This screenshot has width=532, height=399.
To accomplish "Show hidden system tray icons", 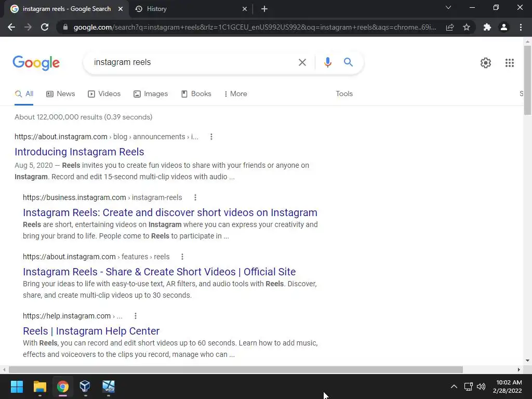I will point(454,387).
